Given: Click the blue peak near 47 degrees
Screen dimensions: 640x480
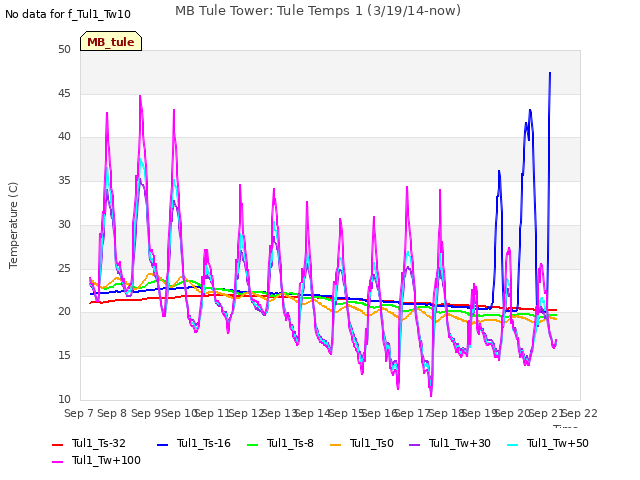Looking at the screenshot, I should point(550,73).
